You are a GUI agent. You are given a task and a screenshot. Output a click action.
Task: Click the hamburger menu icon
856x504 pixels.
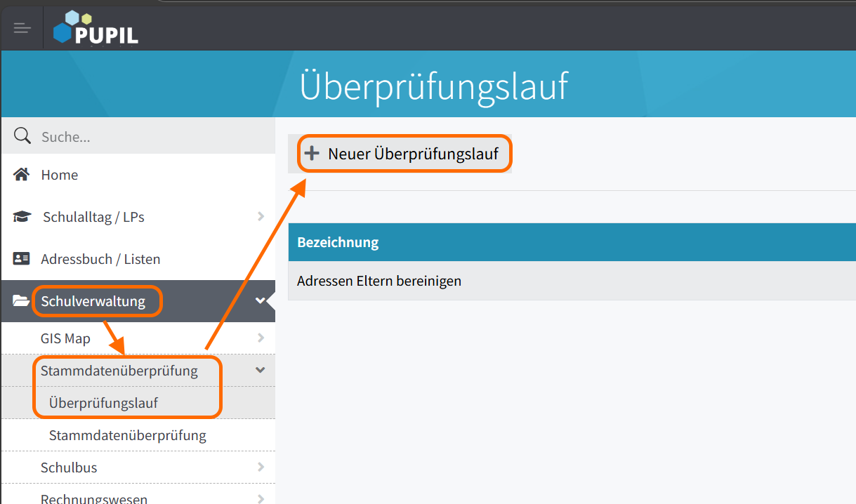tap(22, 29)
